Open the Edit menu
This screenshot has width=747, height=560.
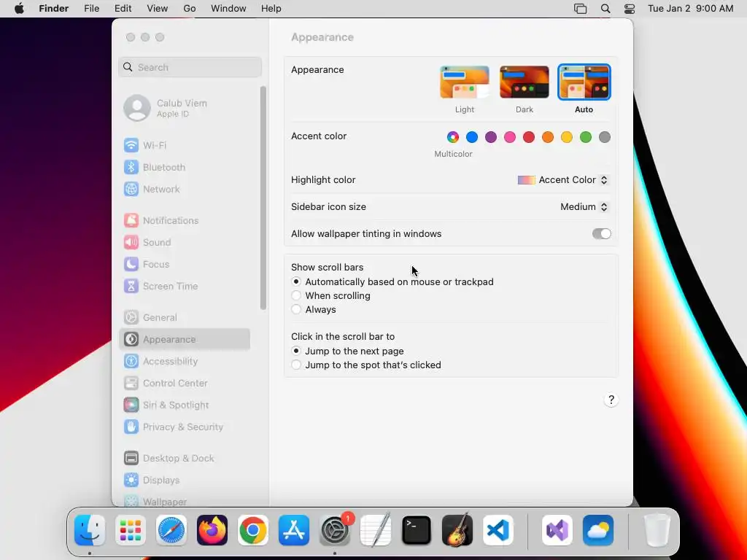pos(123,9)
